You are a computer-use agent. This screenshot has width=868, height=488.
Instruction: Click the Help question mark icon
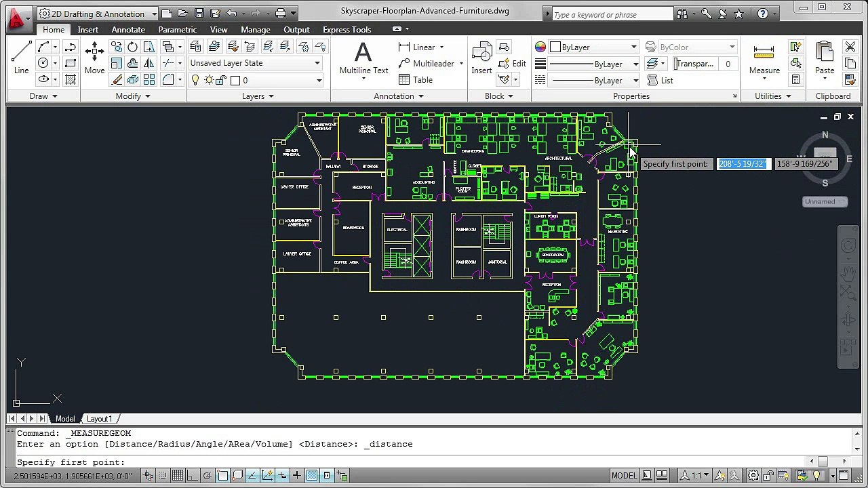pos(764,14)
